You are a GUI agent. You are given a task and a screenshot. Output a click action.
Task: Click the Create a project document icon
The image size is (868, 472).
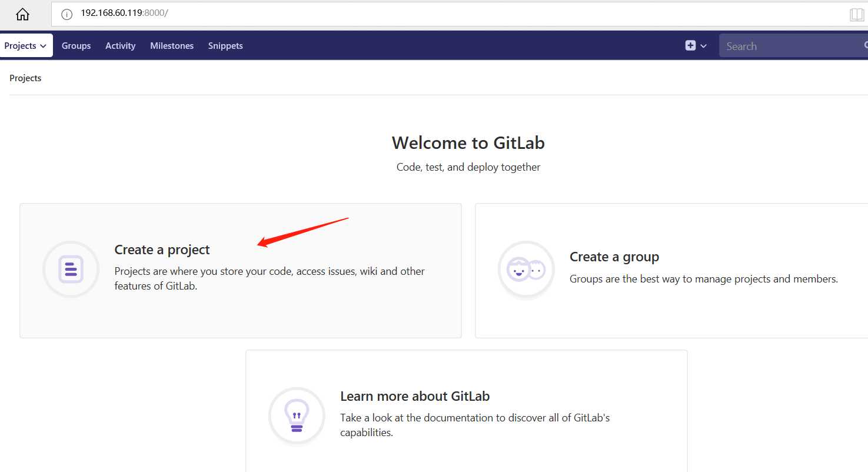click(x=71, y=269)
